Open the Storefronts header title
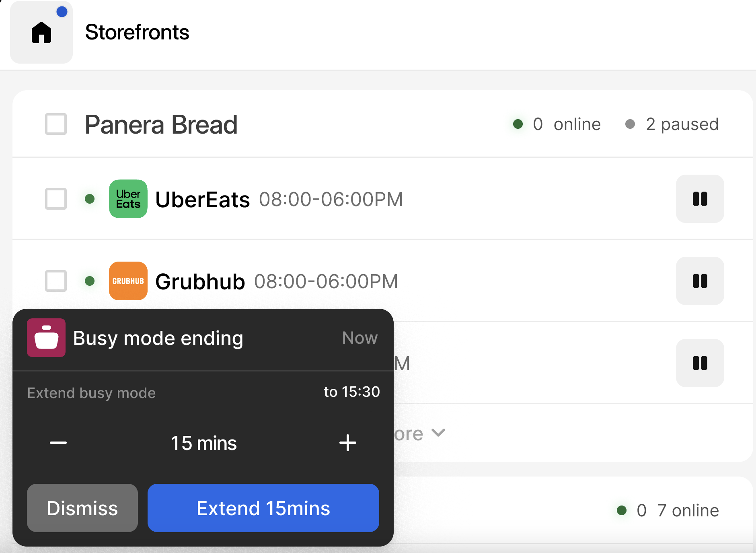 137,32
